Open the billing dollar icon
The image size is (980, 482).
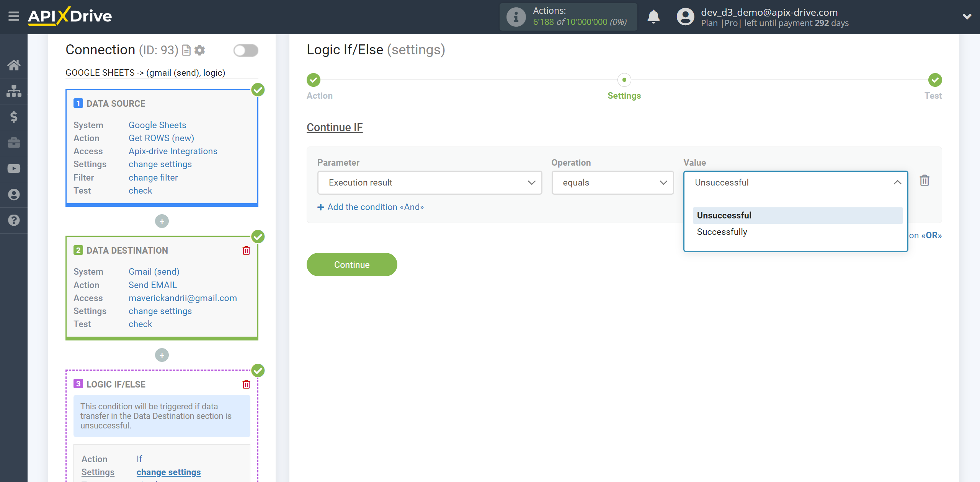14,117
